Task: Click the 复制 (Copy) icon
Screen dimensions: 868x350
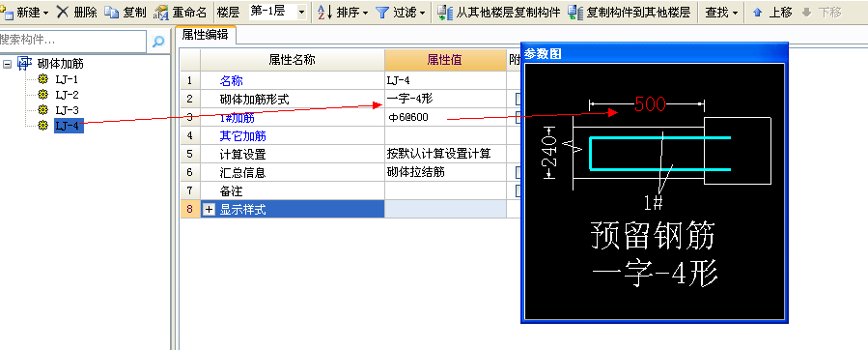Action: pos(111,13)
